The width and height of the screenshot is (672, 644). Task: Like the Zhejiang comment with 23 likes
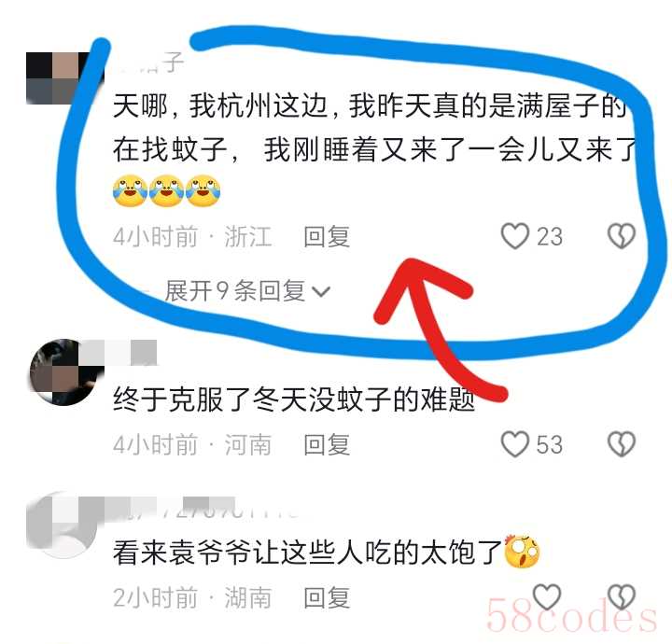point(514,236)
